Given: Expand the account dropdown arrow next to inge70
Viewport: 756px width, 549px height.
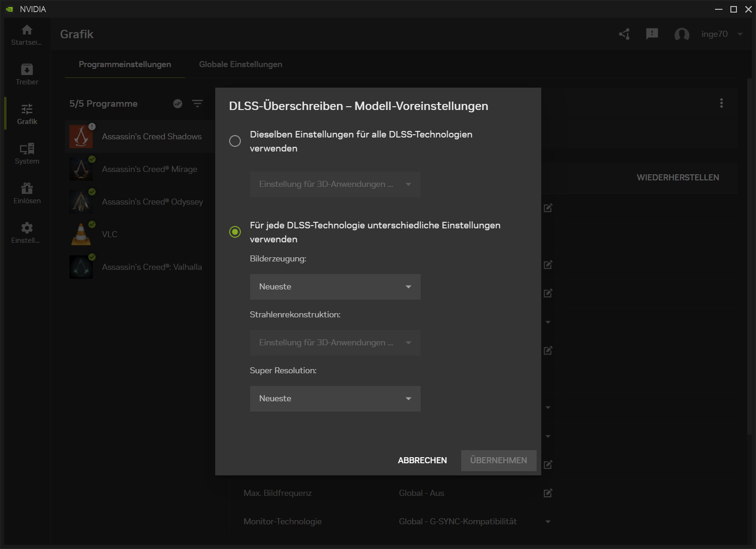Looking at the screenshot, I should pyautogui.click(x=740, y=34).
